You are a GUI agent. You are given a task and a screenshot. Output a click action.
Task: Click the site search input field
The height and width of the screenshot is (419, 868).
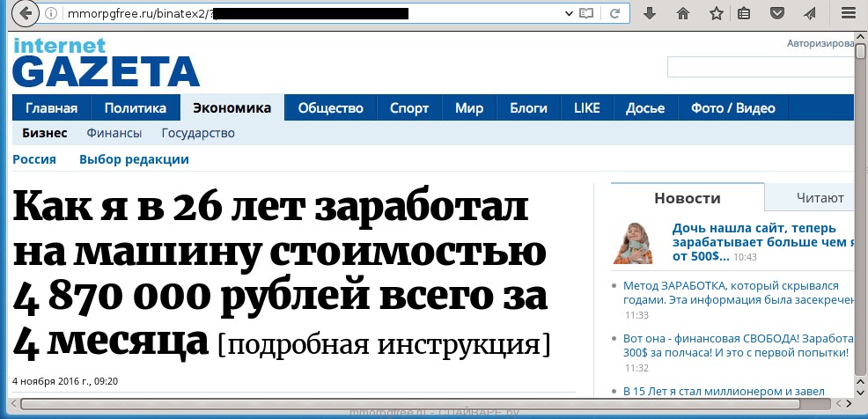pyautogui.click(x=760, y=67)
